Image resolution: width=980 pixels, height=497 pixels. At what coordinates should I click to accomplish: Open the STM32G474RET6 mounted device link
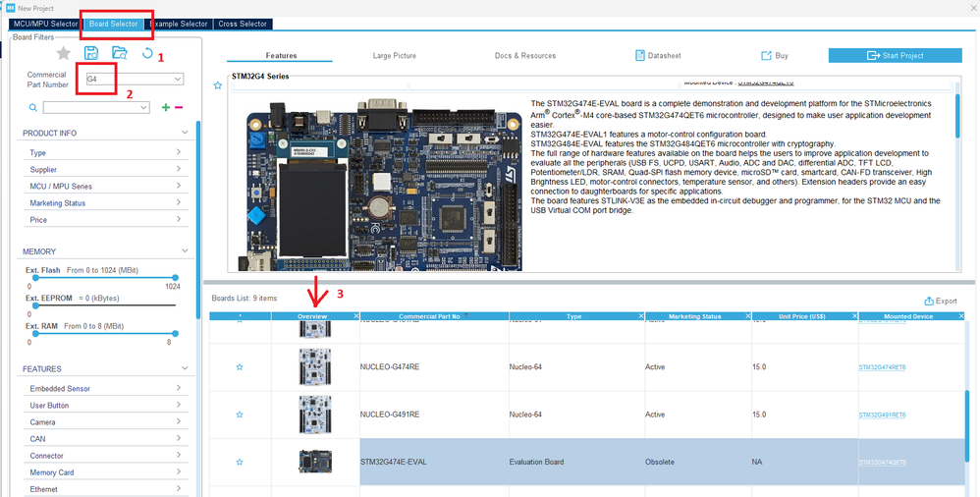[x=882, y=367]
